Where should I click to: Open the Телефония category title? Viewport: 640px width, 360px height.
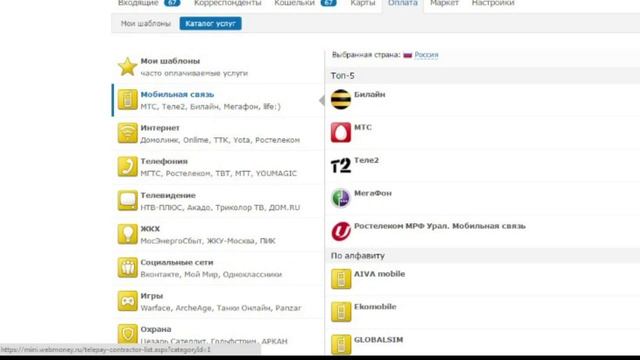click(x=164, y=161)
